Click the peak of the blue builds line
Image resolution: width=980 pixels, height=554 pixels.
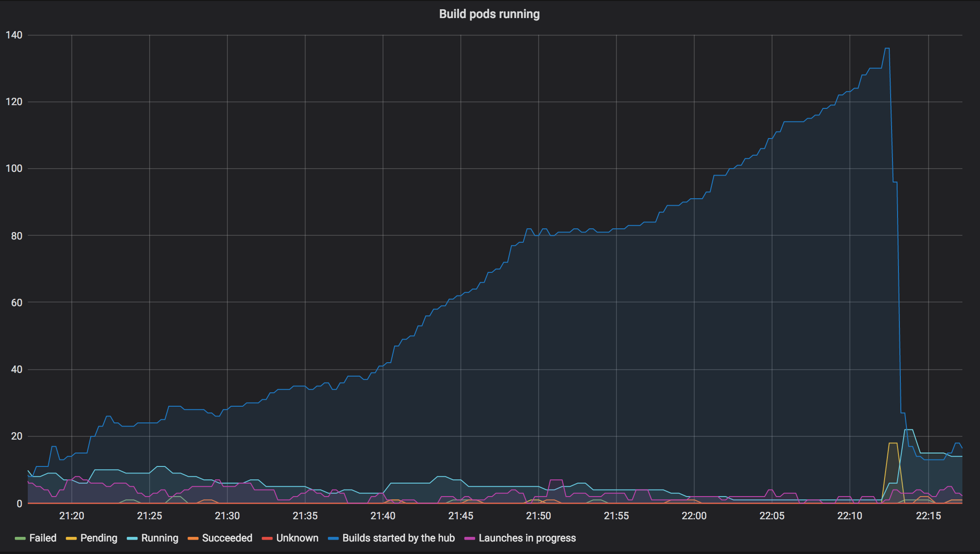coord(887,48)
